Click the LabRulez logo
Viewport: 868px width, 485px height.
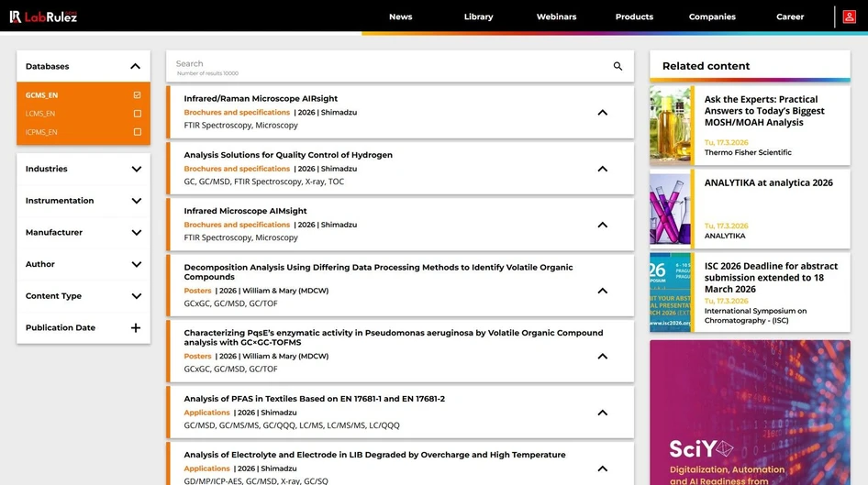coord(43,17)
